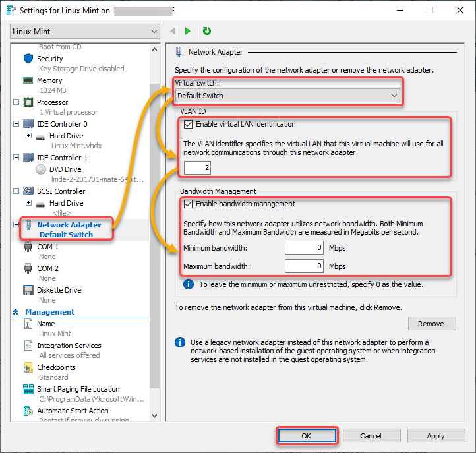Viewport: 476px width, 453px height.
Task: Collapse the IDE Controller 0 node
Action: click(x=16, y=123)
